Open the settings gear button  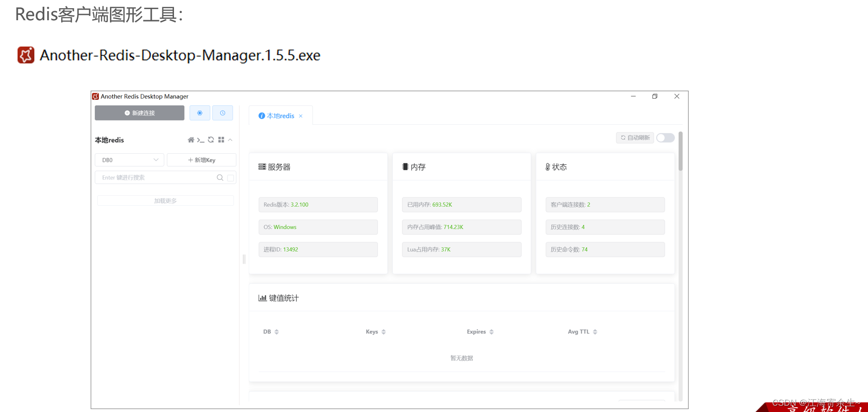click(x=200, y=113)
